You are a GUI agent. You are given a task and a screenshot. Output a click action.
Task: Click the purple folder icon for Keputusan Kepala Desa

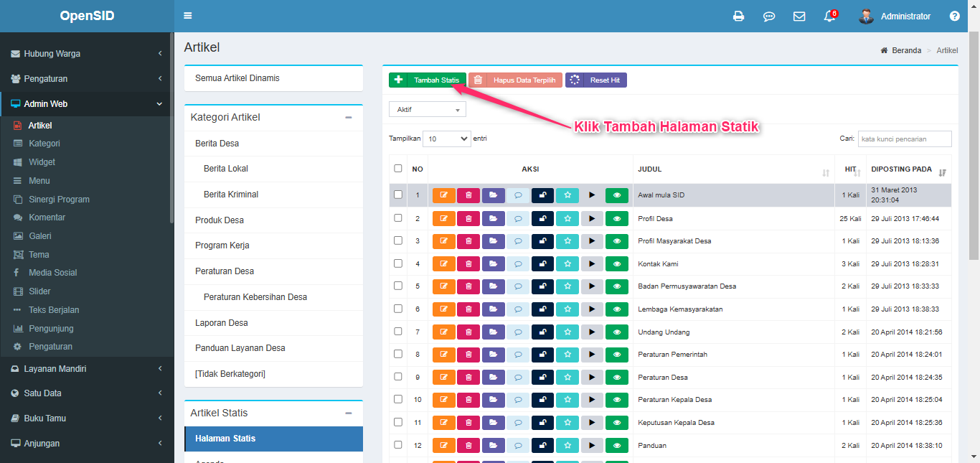[x=493, y=423]
